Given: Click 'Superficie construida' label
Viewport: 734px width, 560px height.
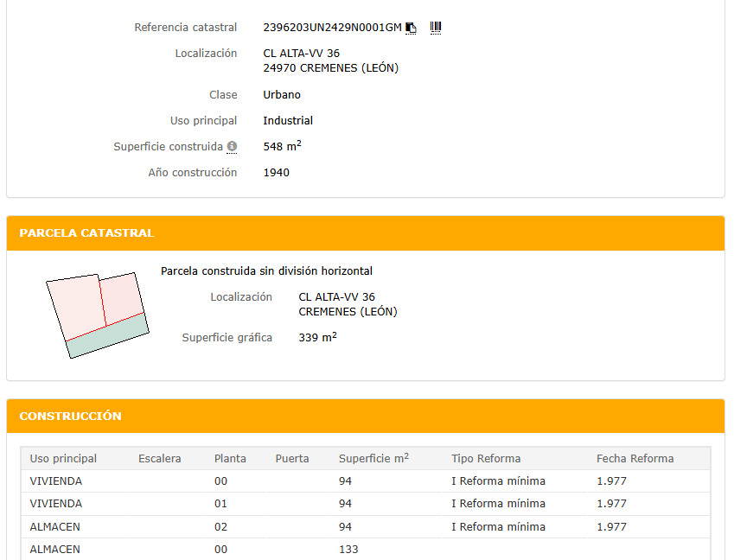Looking at the screenshot, I should (168, 146).
